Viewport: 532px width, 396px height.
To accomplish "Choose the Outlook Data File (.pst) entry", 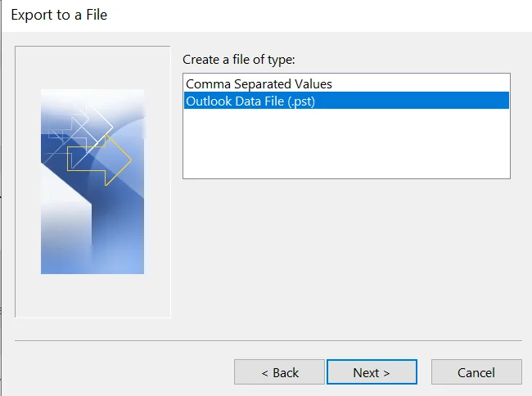I will (251, 101).
